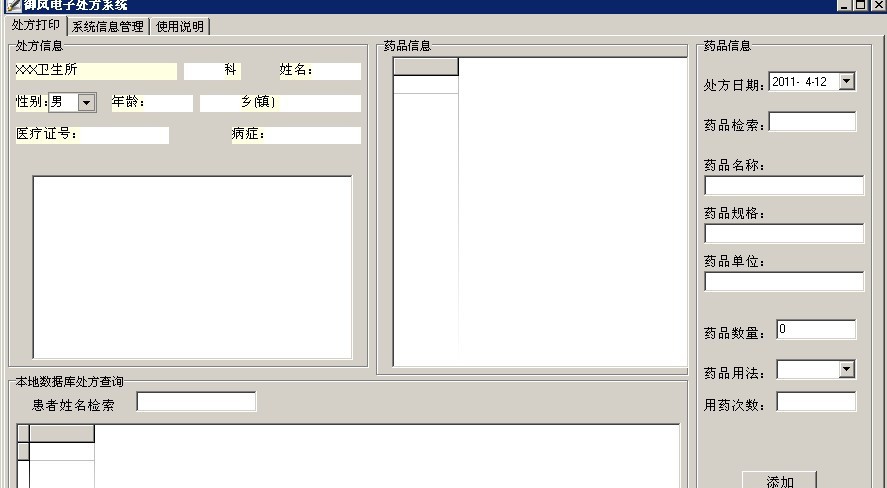Viewport: 887px width, 488px height.
Task: Click the 姓名 patient name field
Action: (x=320, y=71)
